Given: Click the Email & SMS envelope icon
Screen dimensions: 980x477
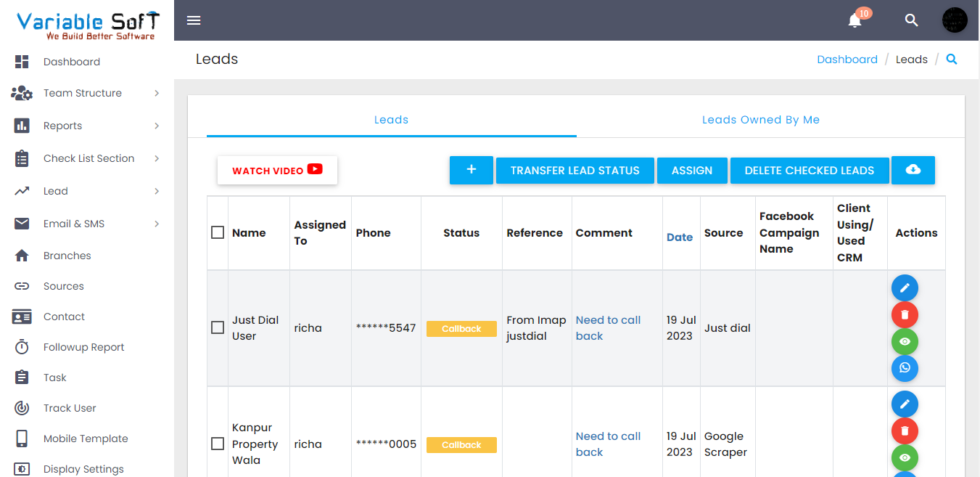Looking at the screenshot, I should point(22,224).
